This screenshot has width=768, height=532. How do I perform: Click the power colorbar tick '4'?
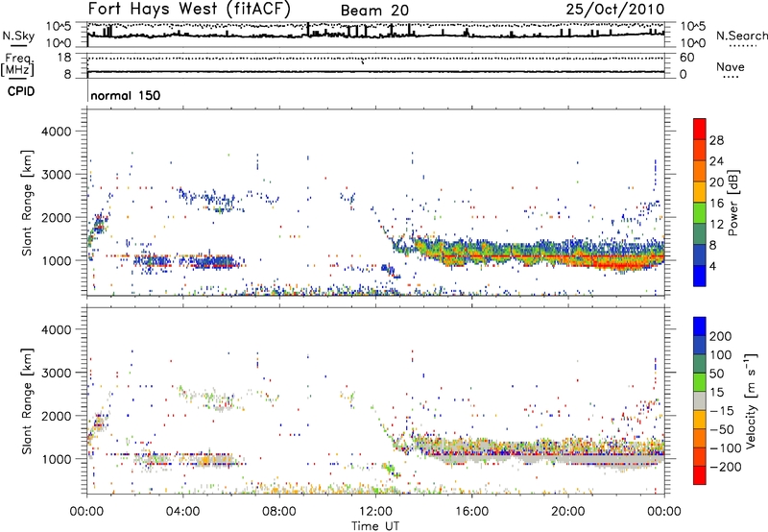tap(712, 267)
